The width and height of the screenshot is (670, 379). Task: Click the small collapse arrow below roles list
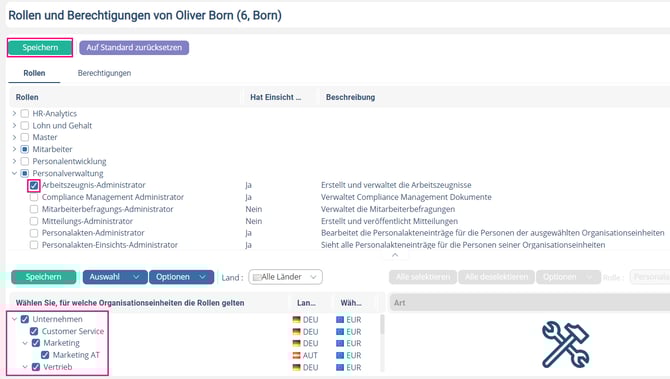(395, 255)
